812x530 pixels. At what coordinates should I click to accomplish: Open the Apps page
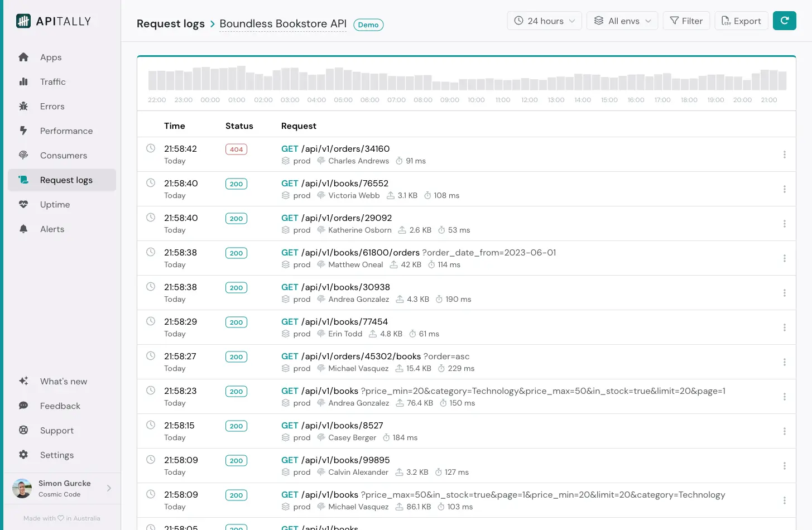pyautogui.click(x=61, y=57)
